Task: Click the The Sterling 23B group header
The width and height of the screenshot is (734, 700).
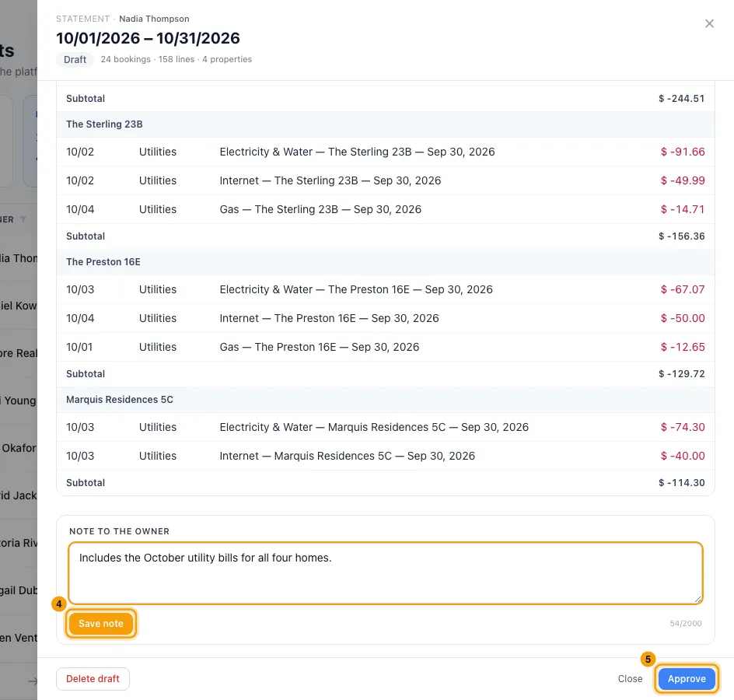Action: [385, 124]
